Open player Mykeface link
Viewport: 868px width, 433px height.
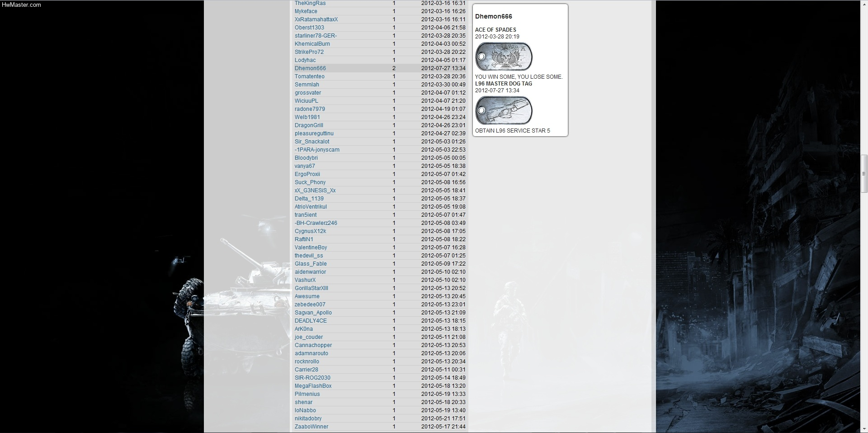[306, 11]
